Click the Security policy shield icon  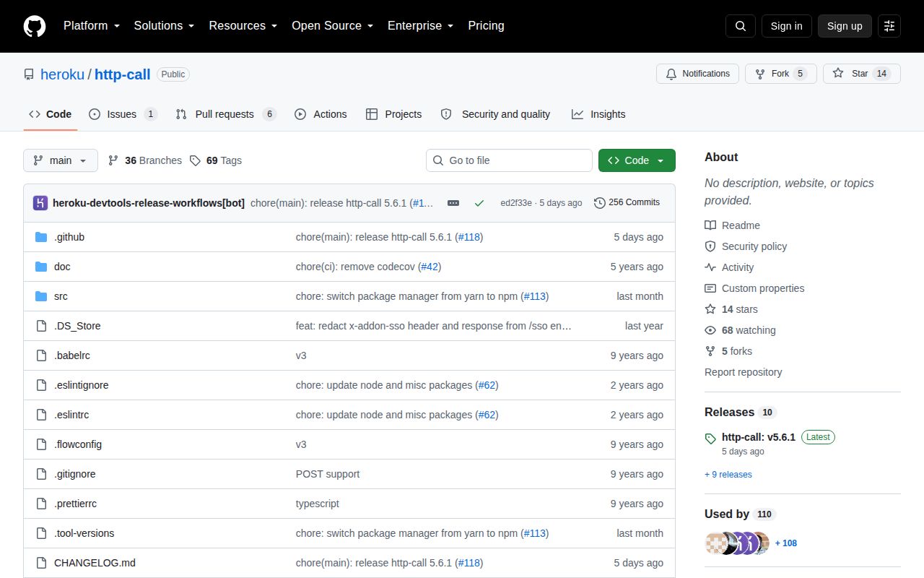point(710,246)
